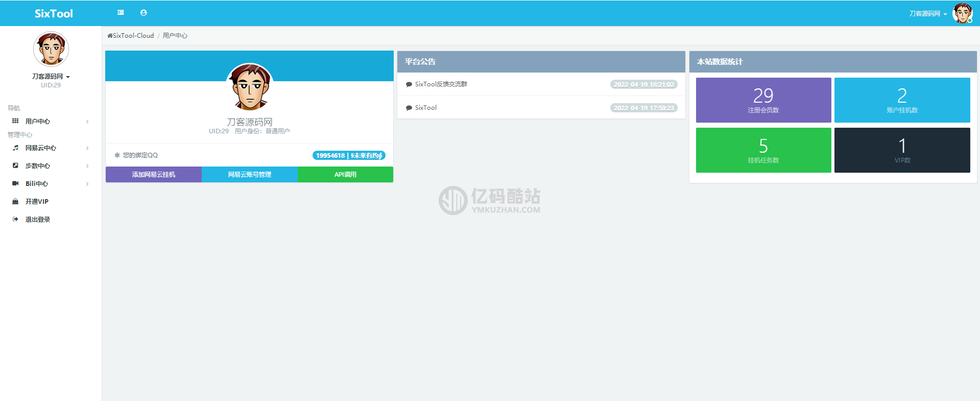Viewport: 980px width, 401px height.
Task: Click the sidebar profile avatar
Action: pyautogui.click(x=51, y=49)
